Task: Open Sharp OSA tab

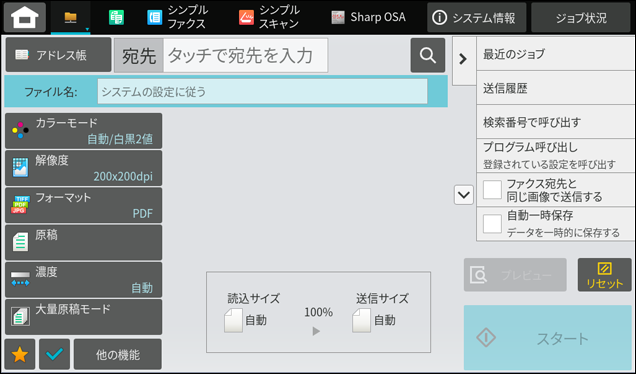Action: coord(368,17)
